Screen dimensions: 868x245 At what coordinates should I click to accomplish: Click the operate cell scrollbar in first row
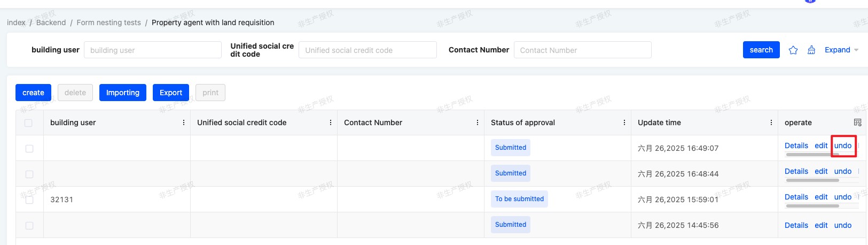pyautogui.click(x=812, y=155)
